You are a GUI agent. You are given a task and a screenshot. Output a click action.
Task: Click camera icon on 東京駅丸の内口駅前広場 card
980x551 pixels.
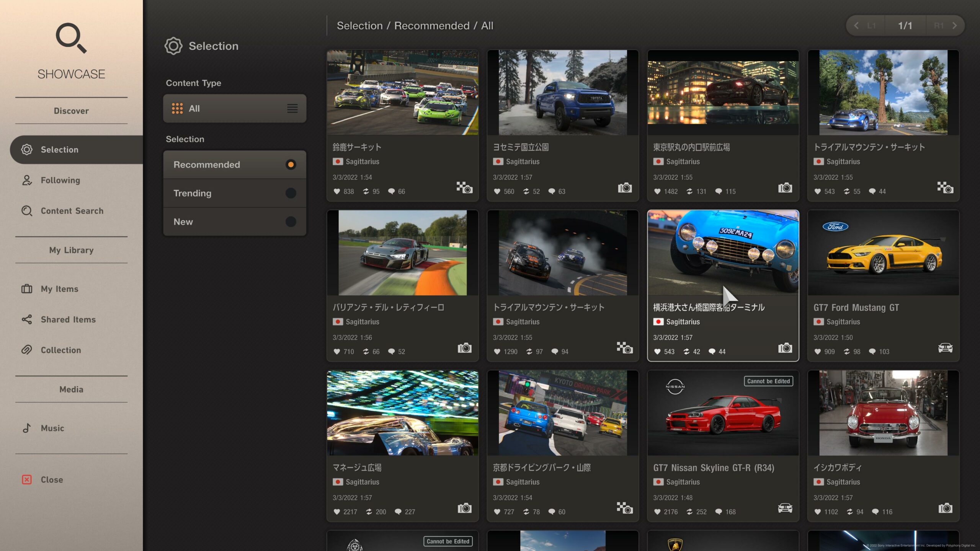point(785,187)
